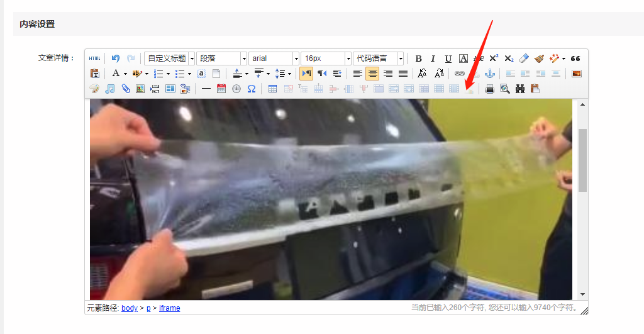The height and width of the screenshot is (334, 644).
Task: Toggle center alignment
Action: coord(372,74)
